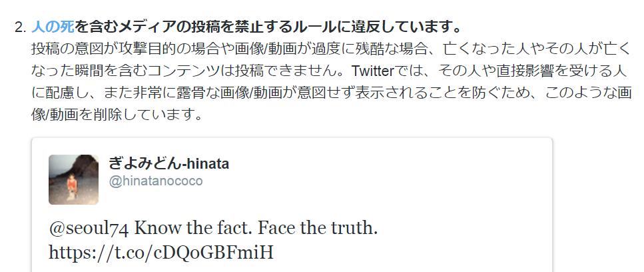Screen dimensions: 644x272
Task: Click the line starting なった瞬間を含むコンテンツ
Action: (133, 71)
